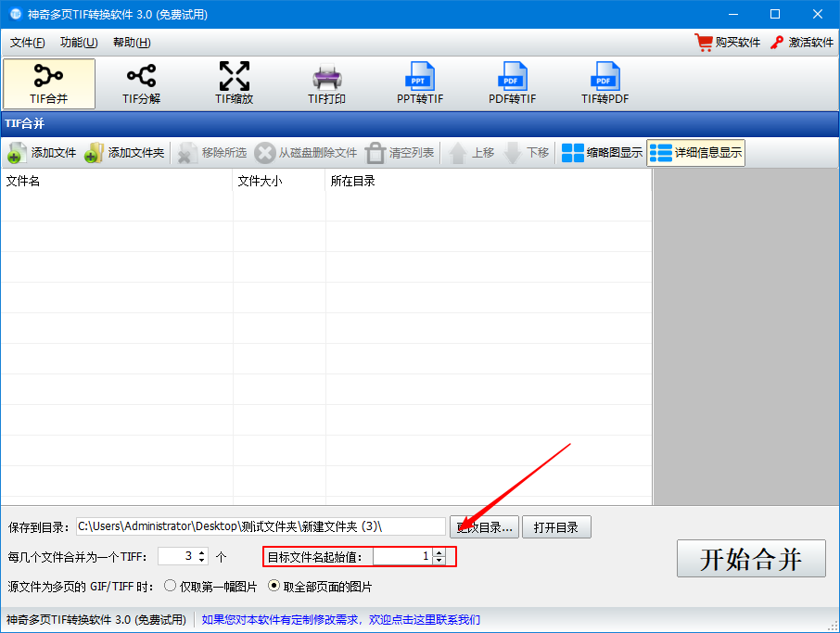The height and width of the screenshot is (633, 840).
Task: Click the app icon in title bar
Action: click(x=16, y=14)
